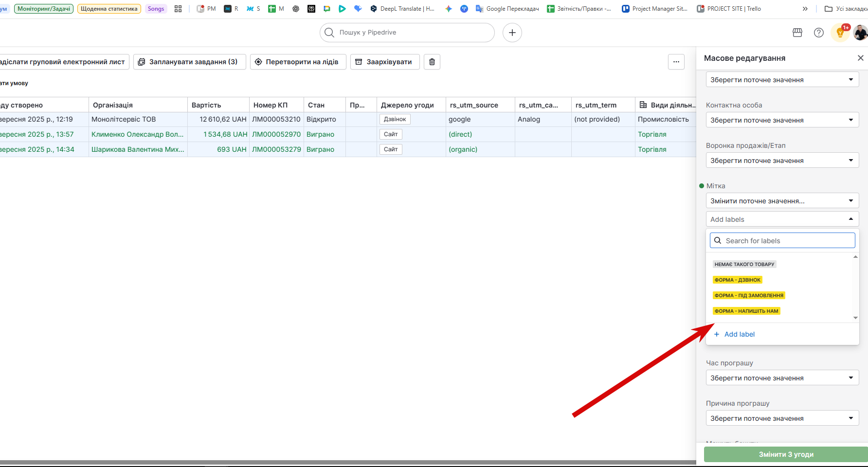Open the topmost Зберегти поточне значення dropdown
Viewport: 868px width, 467px height.
point(782,80)
